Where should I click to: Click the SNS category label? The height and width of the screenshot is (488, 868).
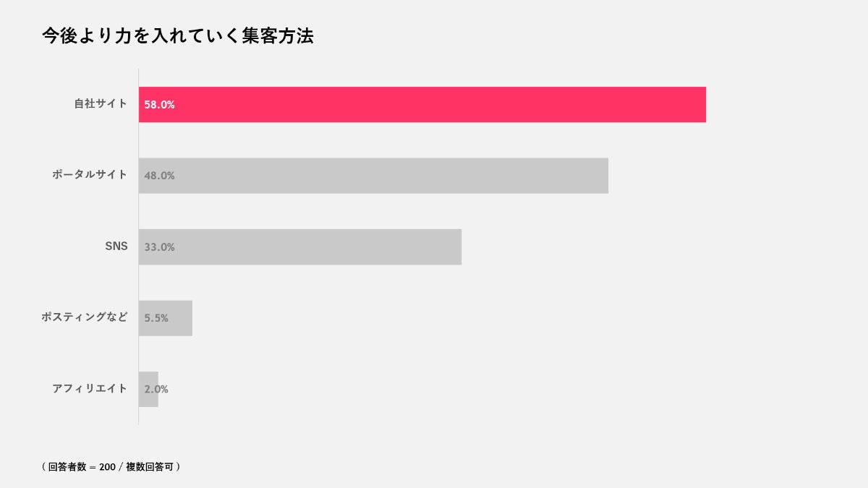[x=116, y=246]
